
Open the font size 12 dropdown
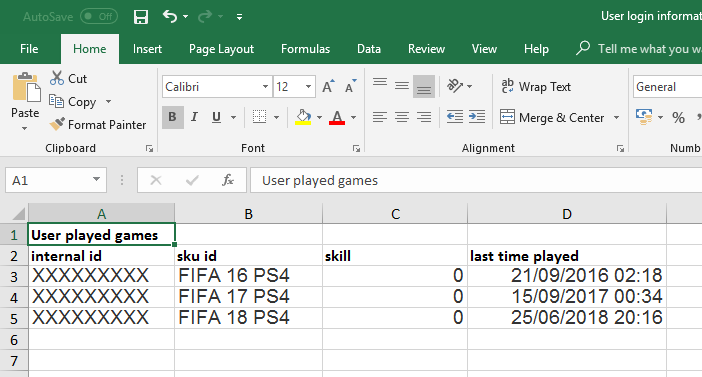[308, 86]
